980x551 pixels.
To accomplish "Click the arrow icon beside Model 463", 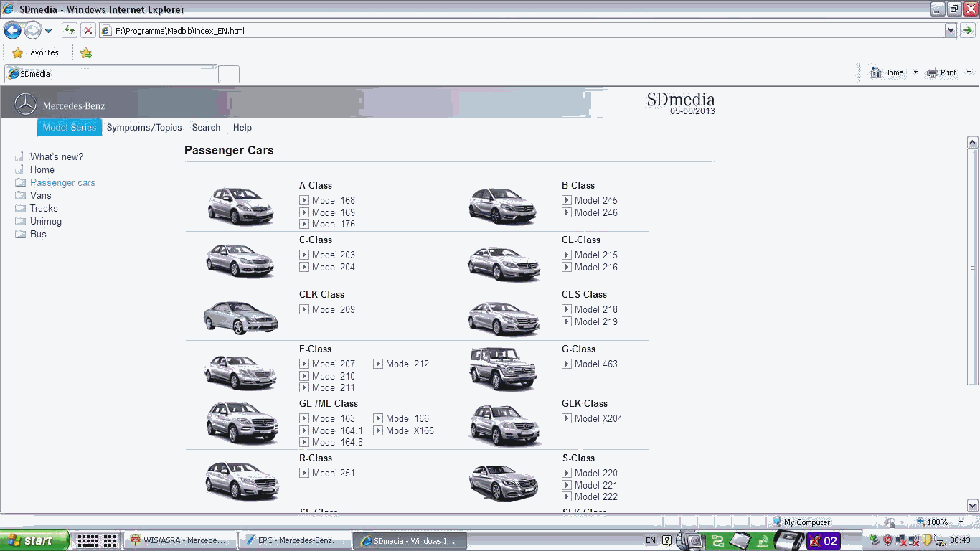I will [x=567, y=364].
